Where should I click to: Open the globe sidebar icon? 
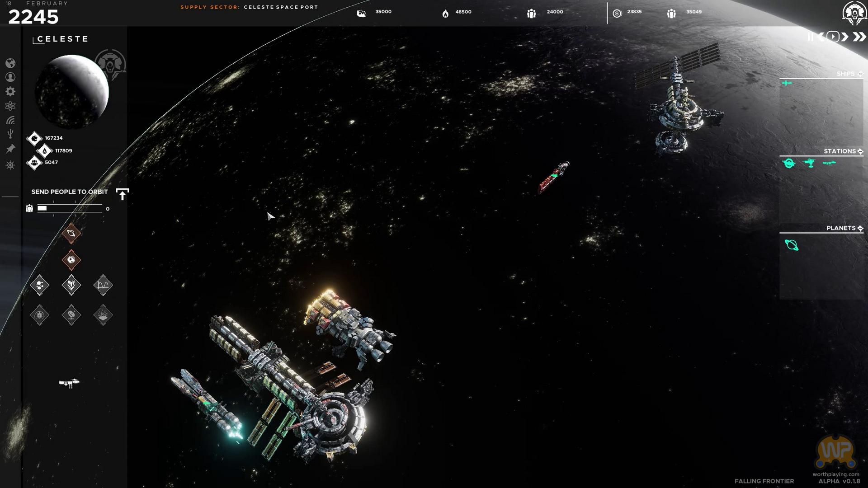tap(10, 63)
